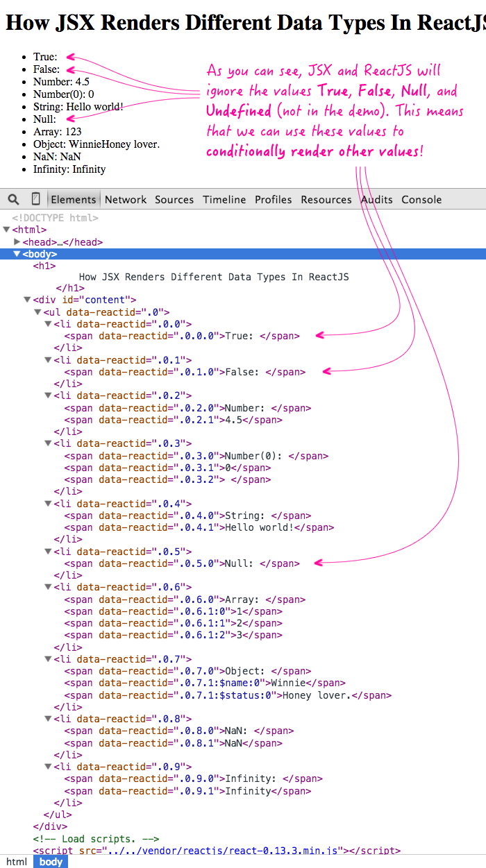Switch to the Elements tab

[x=74, y=199]
